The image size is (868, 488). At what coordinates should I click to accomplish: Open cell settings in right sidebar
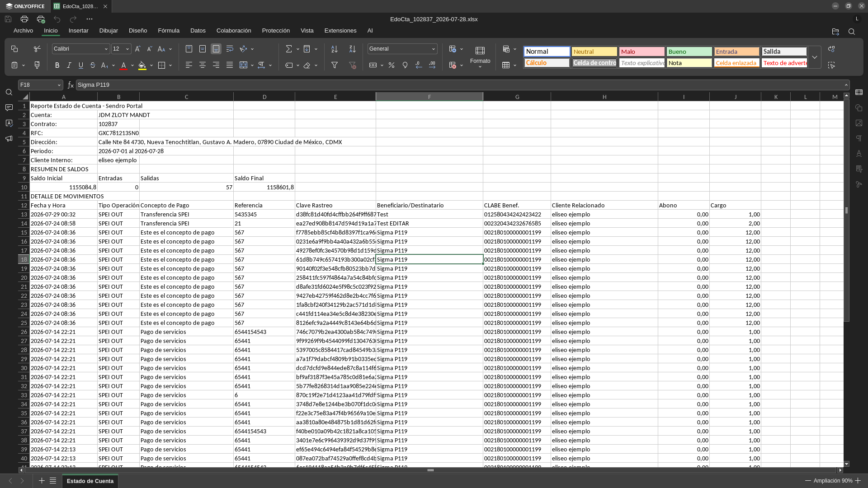[x=859, y=92]
